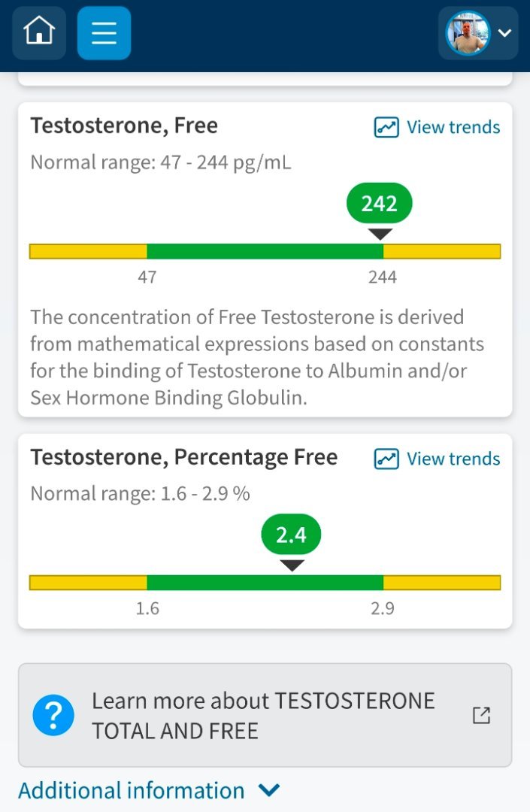Go to the home page icon
The image size is (530, 812).
pyautogui.click(x=39, y=33)
